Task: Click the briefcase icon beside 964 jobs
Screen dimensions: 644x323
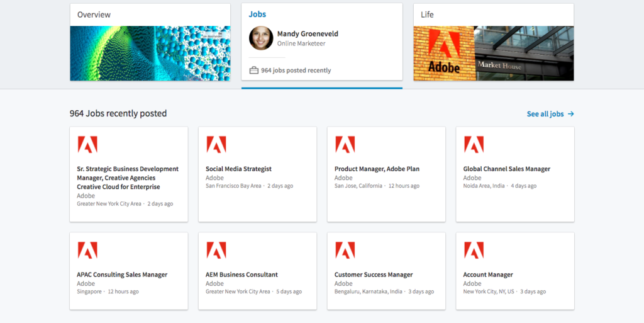Action: [254, 71]
